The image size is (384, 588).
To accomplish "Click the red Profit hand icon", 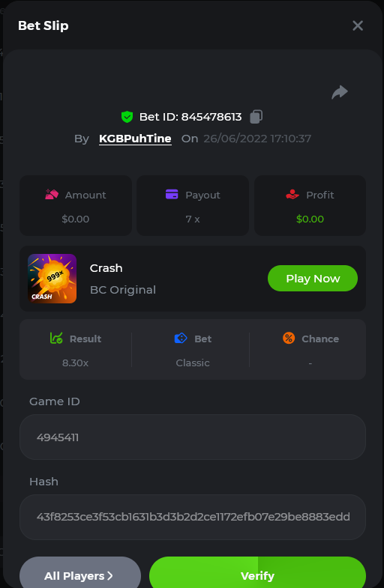I will pos(292,195).
